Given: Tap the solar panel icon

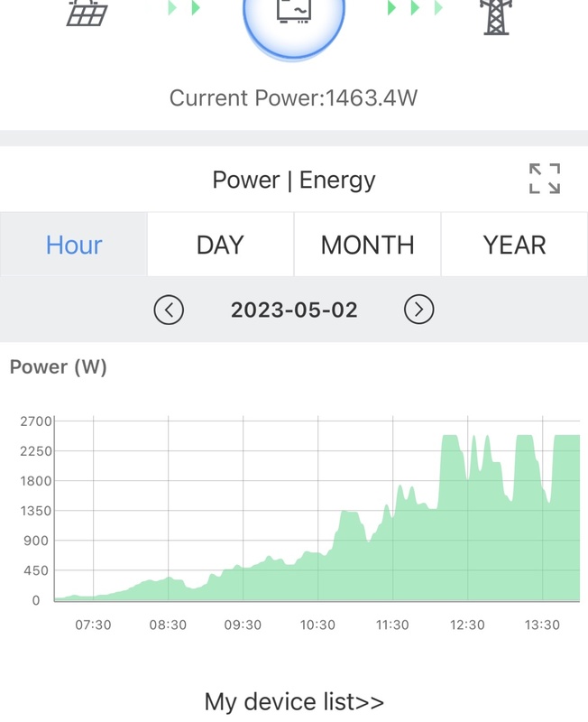Looking at the screenshot, I should tap(88, 13).
